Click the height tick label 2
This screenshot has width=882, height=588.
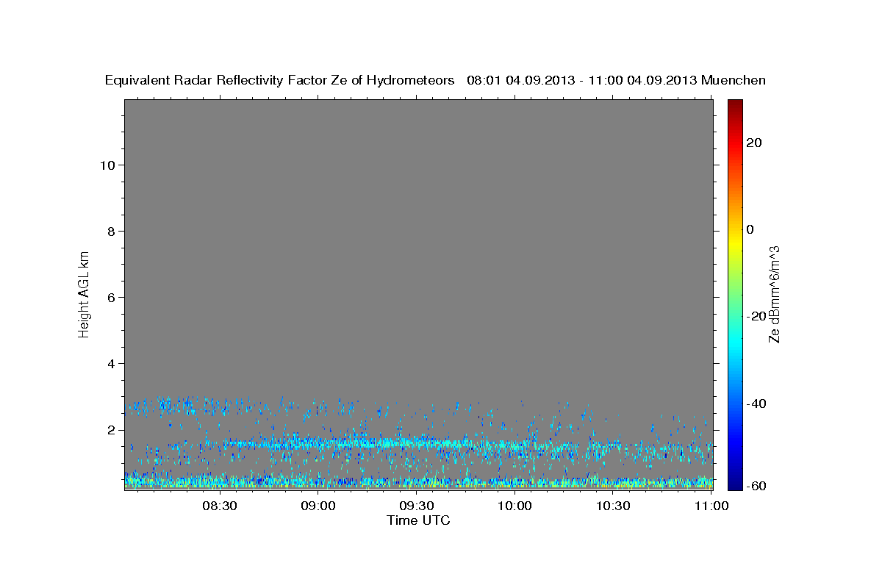tap(112, 429)
